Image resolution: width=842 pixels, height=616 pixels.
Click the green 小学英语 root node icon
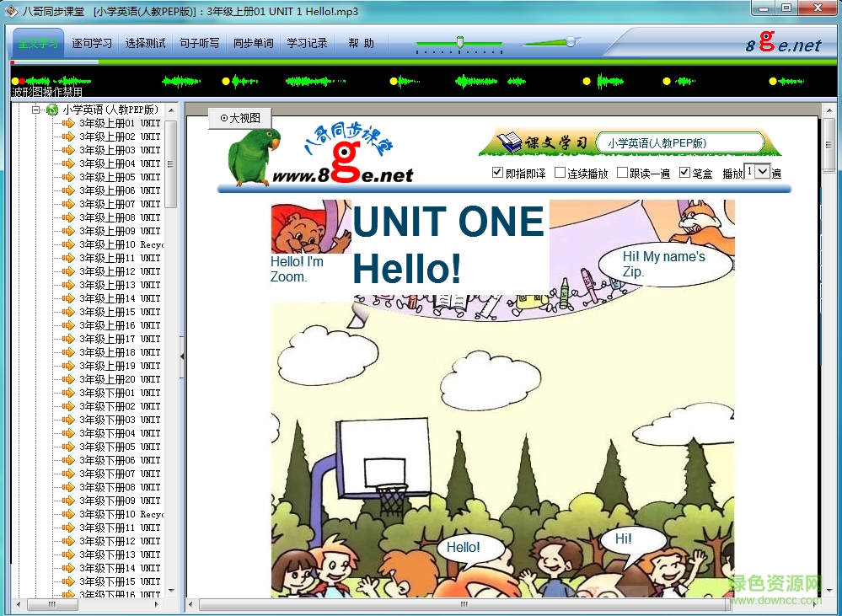coord(52,110)
